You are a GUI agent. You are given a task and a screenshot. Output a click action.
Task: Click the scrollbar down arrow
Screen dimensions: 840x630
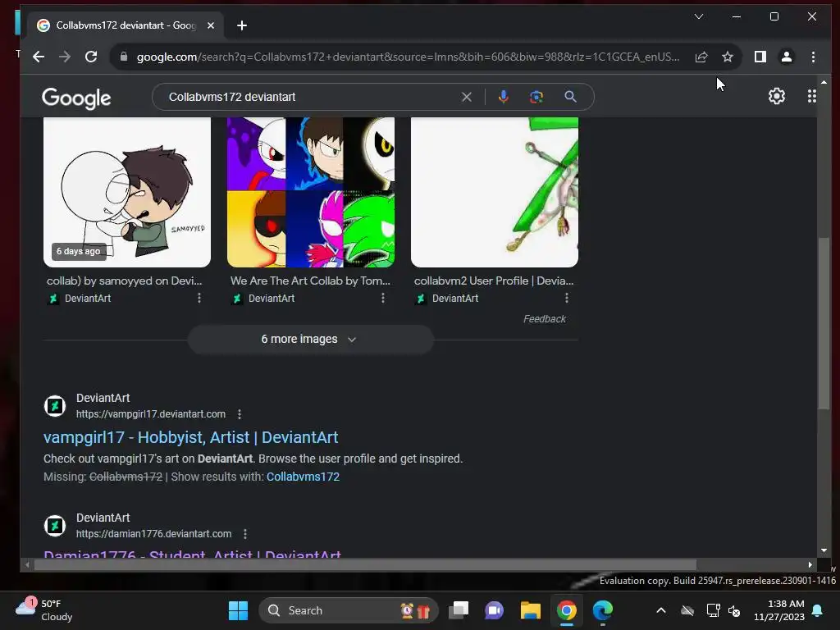point(824,550)
